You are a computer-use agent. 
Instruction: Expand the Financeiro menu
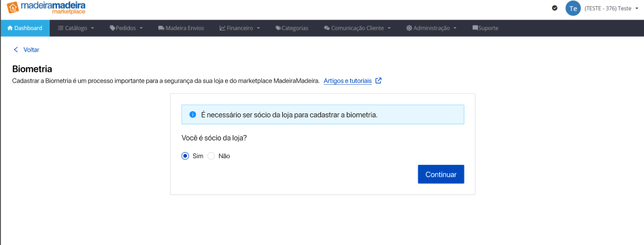point(239,29)
